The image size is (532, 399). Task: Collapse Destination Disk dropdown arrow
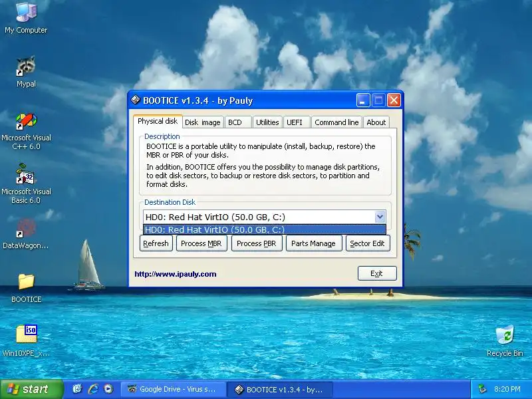pyautogui.click(x=380, y=217)
